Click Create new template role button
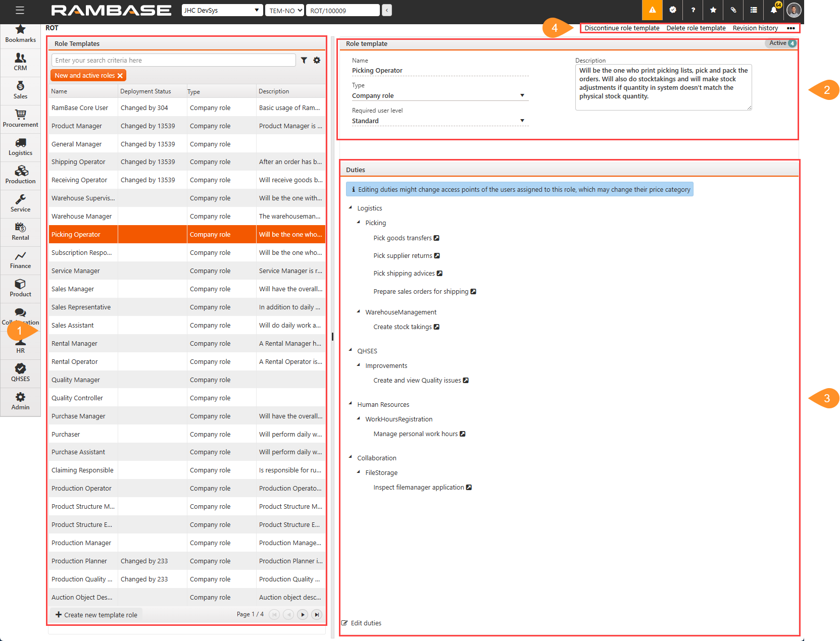This screenshot has width=840, height=641. (x=96, y=615)
